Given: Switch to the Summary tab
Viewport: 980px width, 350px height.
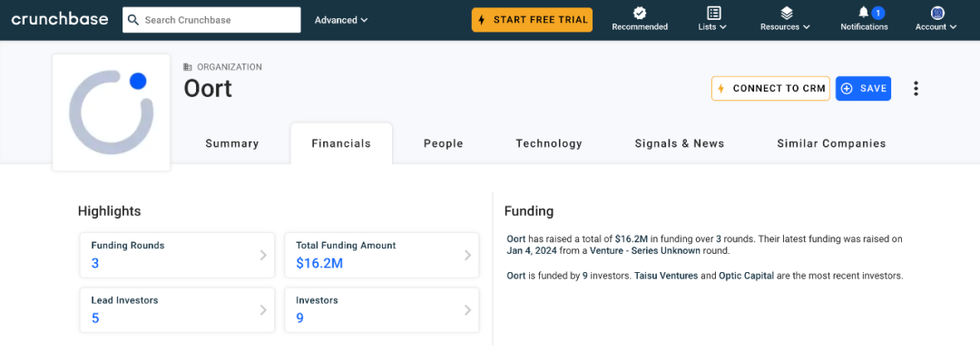Looking at the screenshot, I should (232, 143).
